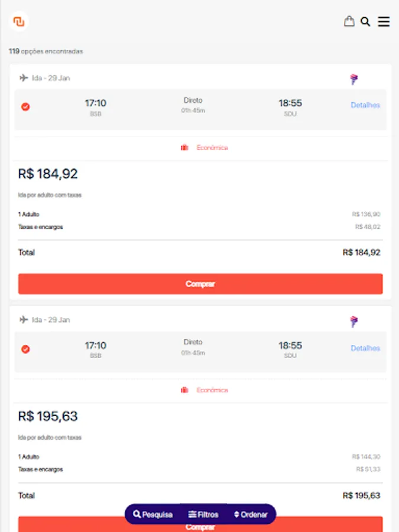This screenshot has height=532, width=399.
Task: Click airline logo on first flight card
Action: (x=354, y=79)
